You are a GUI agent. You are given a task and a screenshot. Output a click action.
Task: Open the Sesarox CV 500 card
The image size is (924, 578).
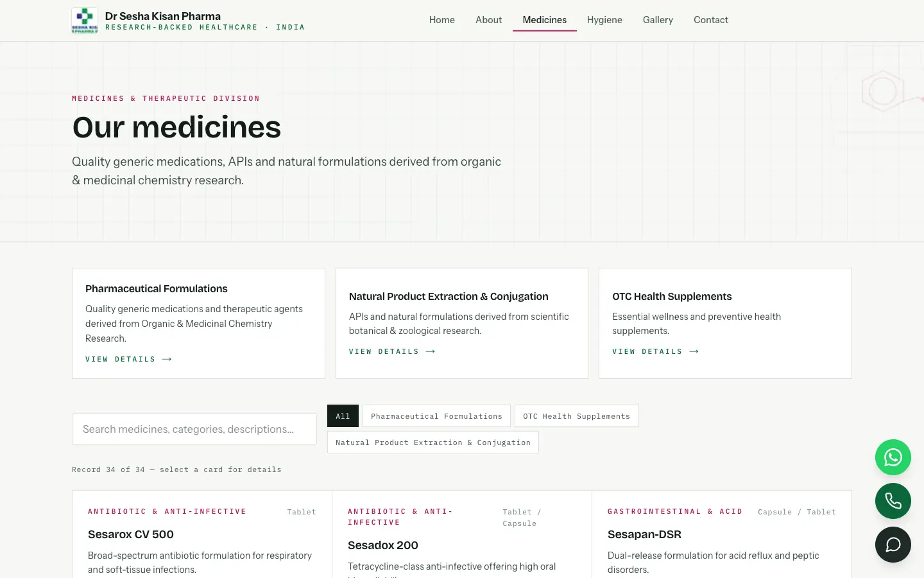tap(202, 534)
